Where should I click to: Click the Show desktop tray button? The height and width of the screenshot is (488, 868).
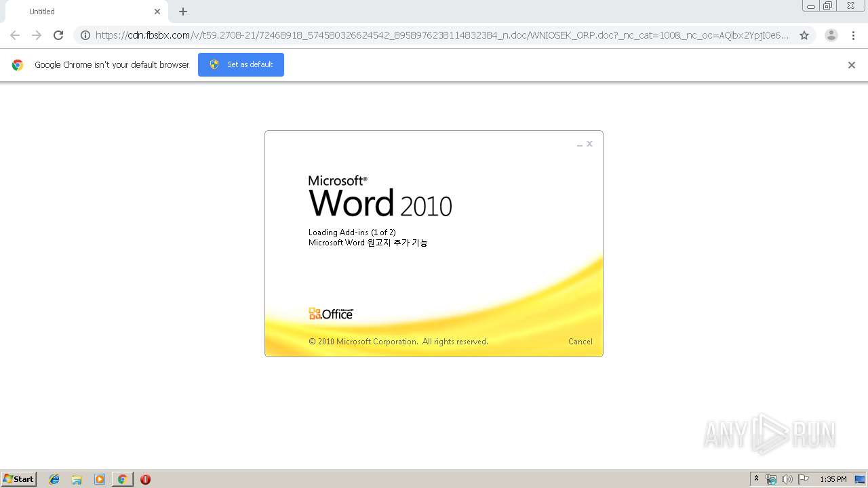pyautogui.click(x=861, y=479)
